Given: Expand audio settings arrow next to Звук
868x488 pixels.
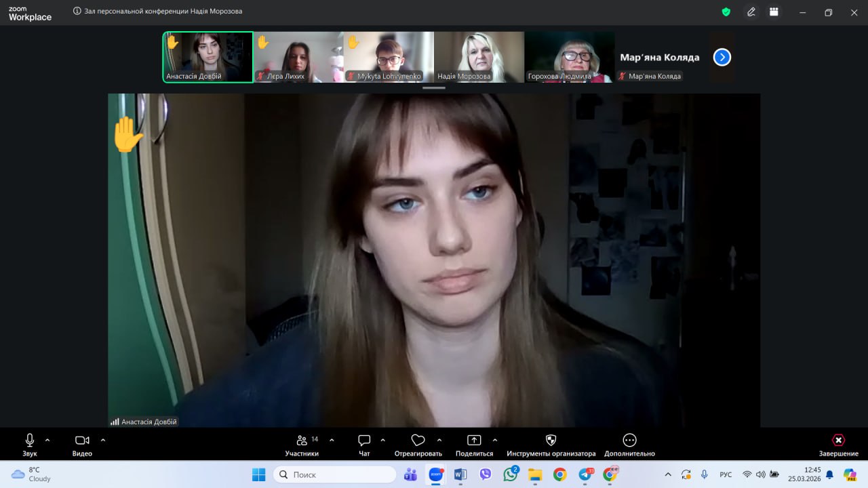Looking at the screenshot, I should (47, 440).
